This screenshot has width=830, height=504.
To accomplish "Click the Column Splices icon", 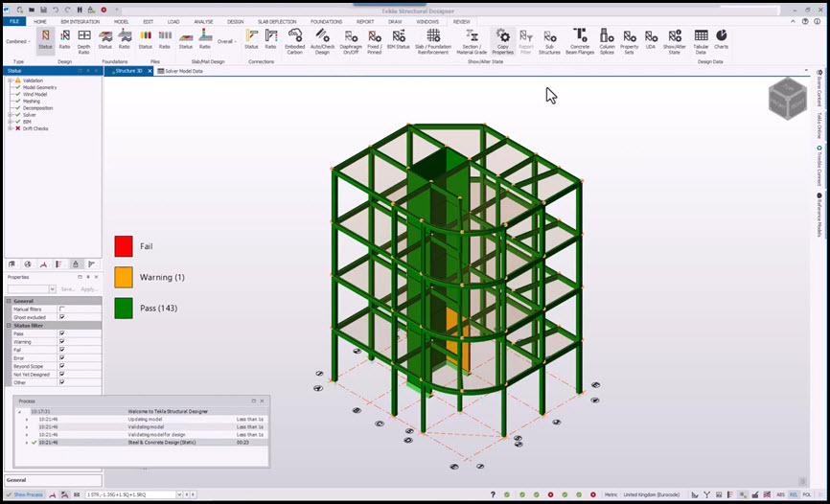I will (x=607, y=41).
